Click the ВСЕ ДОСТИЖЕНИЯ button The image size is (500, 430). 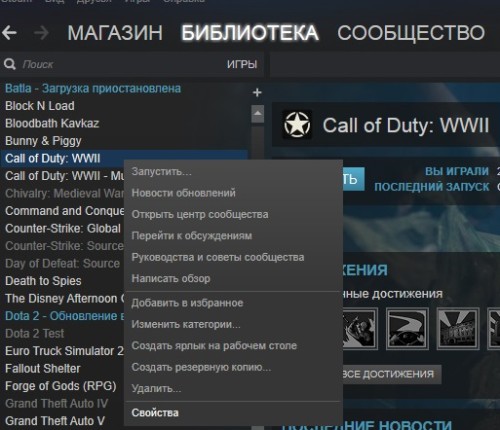click(392, 374)
